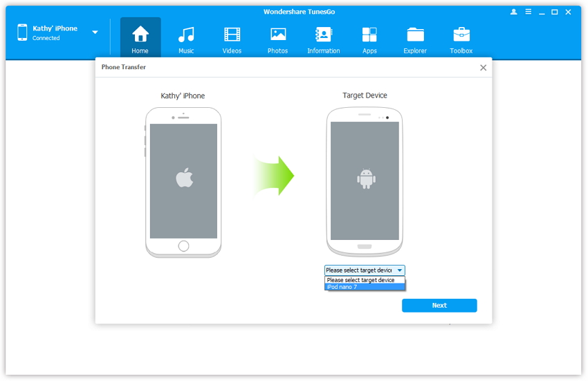This screenshot has width=588, height=381.
Task: Open the hamburger menu in title bar
Action: [x=529, y=12]
